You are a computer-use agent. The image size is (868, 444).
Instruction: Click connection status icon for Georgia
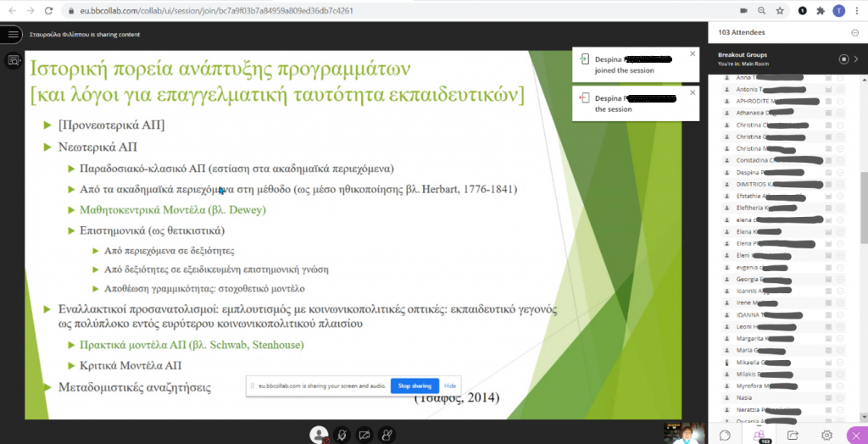pos(829,280)
